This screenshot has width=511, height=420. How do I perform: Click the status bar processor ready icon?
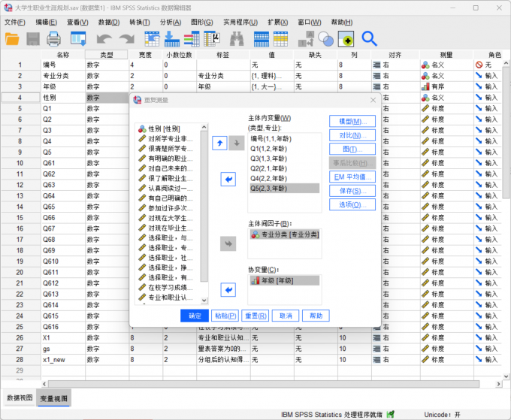pyautogui.click(x=390, y=414)
